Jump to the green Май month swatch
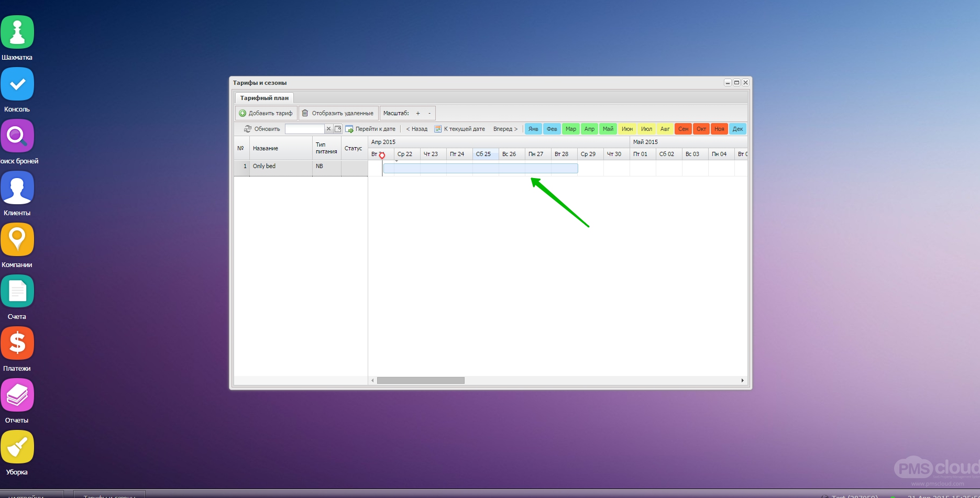980x498 pixels. [x=608, y=129]
